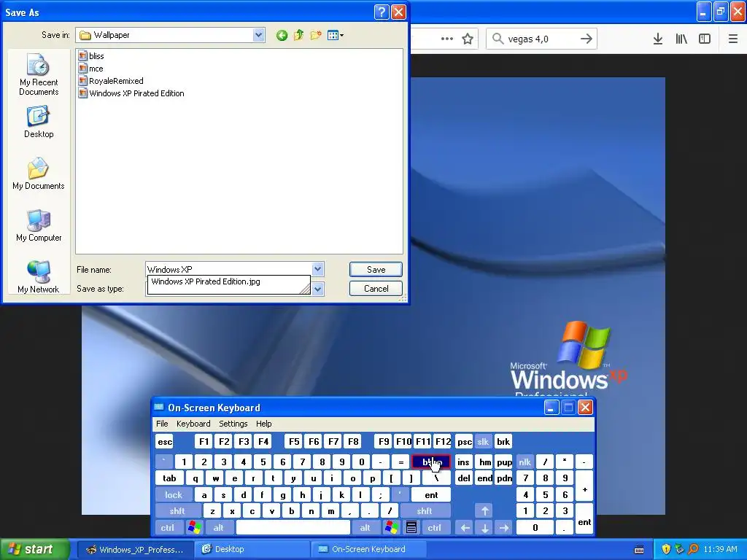Switch to Desktop taskbar item
The height and width of the screenshot is (560, 747).
click(x=252, y=550)
